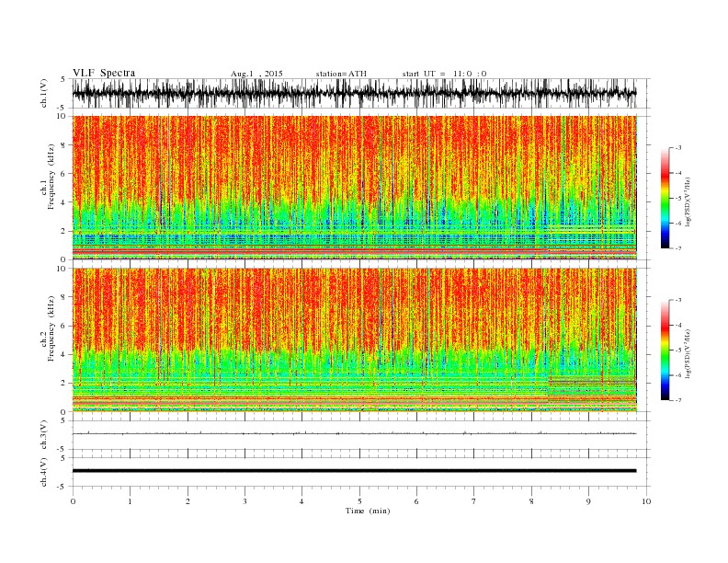The image size is (728, 563).
Task: Click the ch.1 spectrogram panel
Action: click(x=354, y=188)
